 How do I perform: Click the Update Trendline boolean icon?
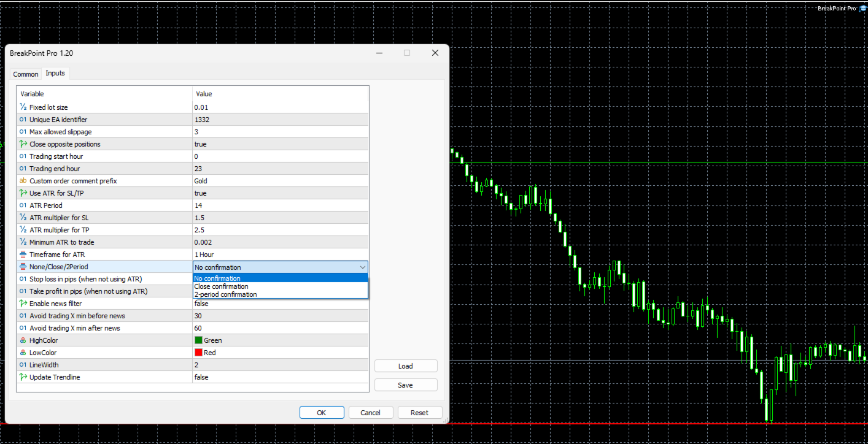pos(23,377)
